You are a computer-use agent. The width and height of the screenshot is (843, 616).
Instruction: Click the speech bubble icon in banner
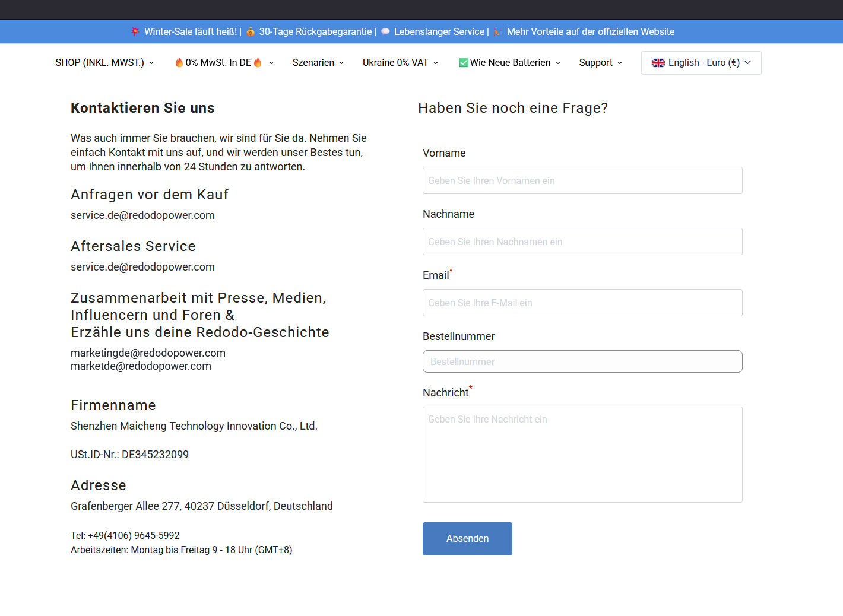385,32
